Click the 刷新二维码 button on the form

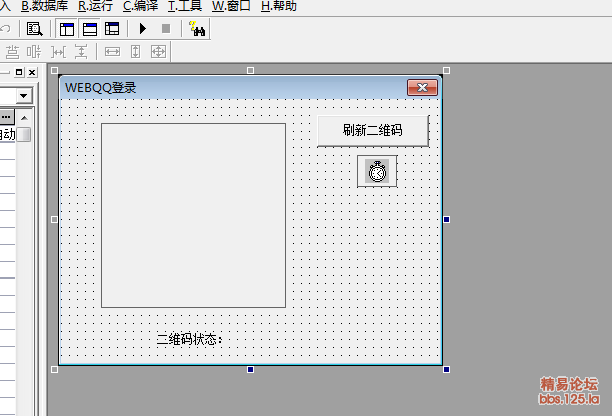(x=372, y=130)
